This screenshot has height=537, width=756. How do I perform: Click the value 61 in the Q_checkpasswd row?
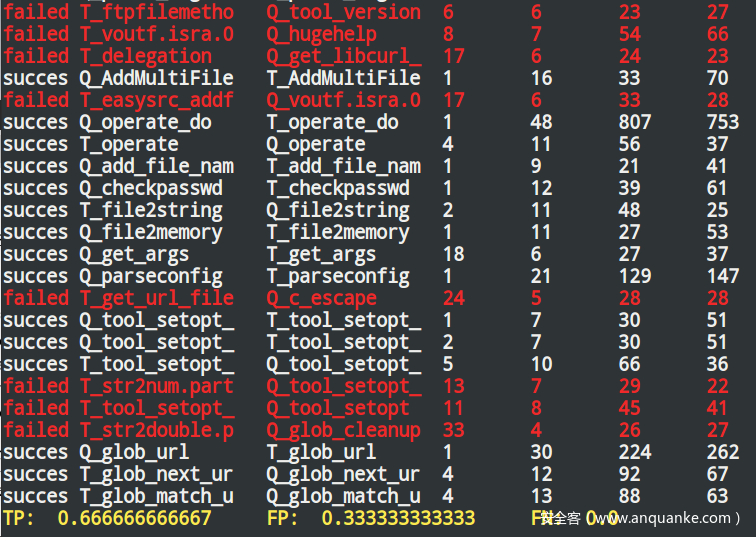point(718,188)
